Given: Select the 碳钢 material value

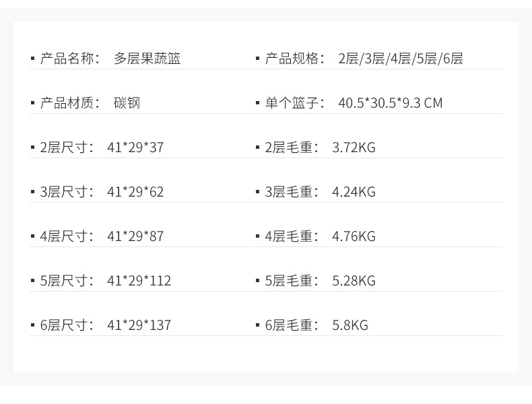Looking at the screenshot, I should (127, 103).
